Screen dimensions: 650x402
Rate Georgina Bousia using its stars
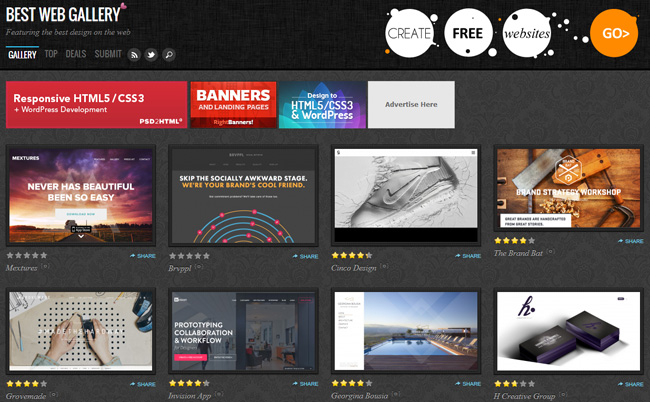coord(352,383)
